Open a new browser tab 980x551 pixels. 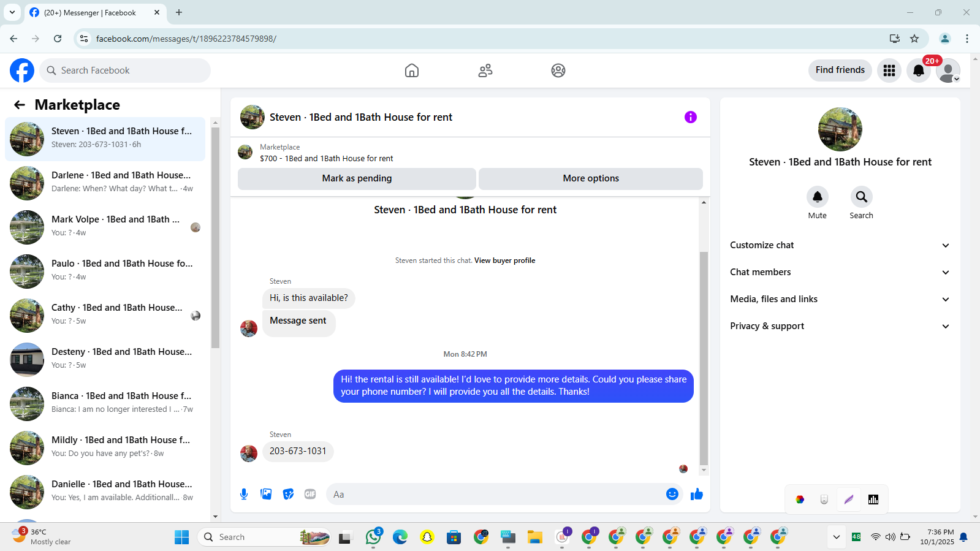pos(179,12)
